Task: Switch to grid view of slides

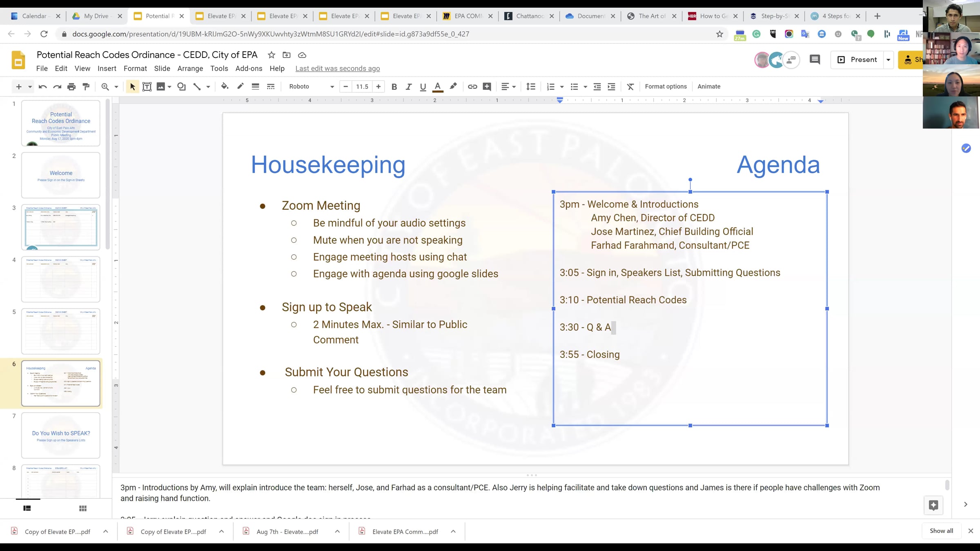Action: 83,508
